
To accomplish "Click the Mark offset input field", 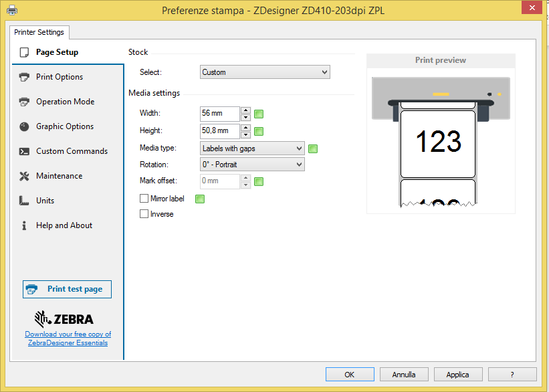I will 220,181.
